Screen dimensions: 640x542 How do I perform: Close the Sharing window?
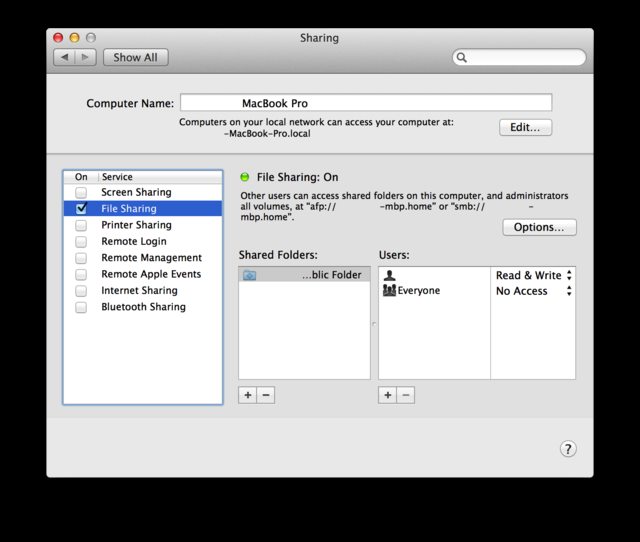[58, 38]
